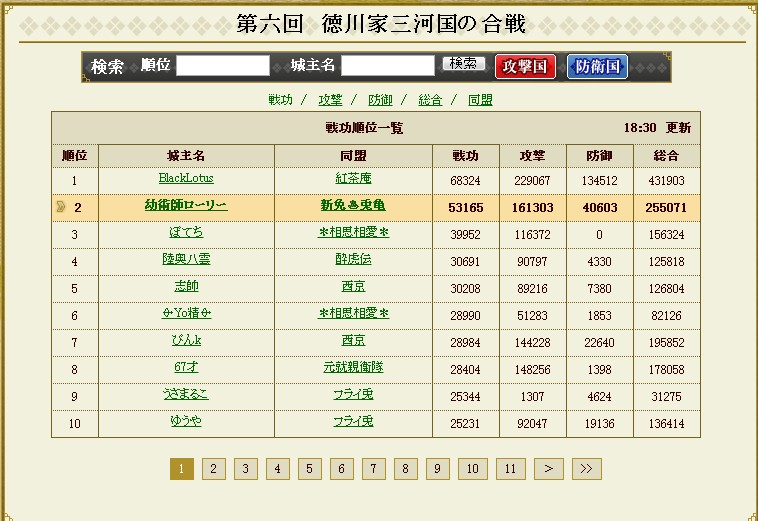The image size is (758, 521).
Task: Open the 志帥 player link
Action: pos(186,286)
